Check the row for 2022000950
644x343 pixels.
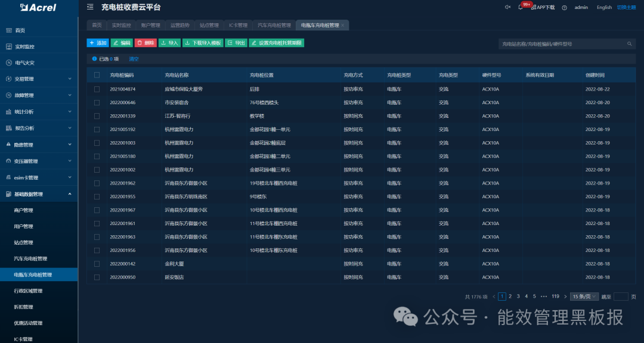(97, 277)
